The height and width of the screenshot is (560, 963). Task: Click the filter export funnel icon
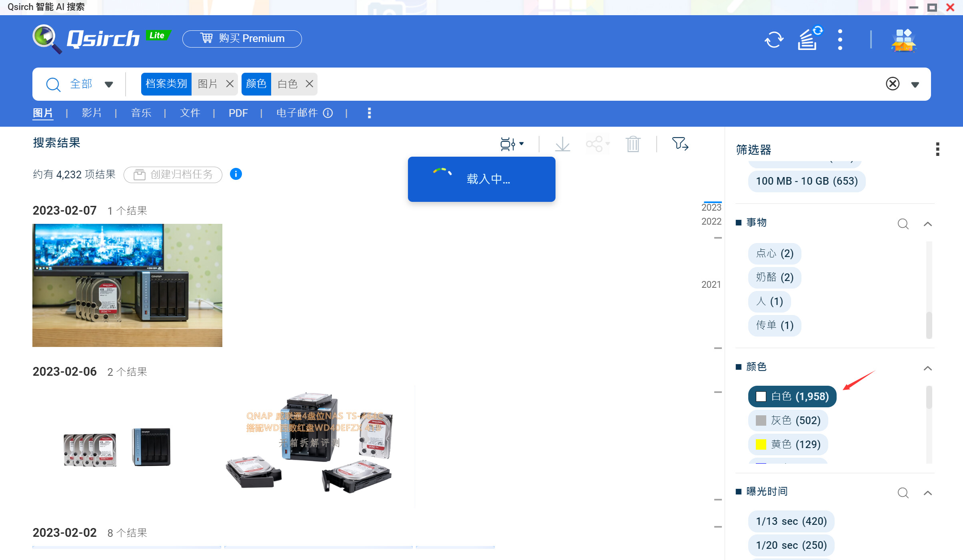click(680, 143)
